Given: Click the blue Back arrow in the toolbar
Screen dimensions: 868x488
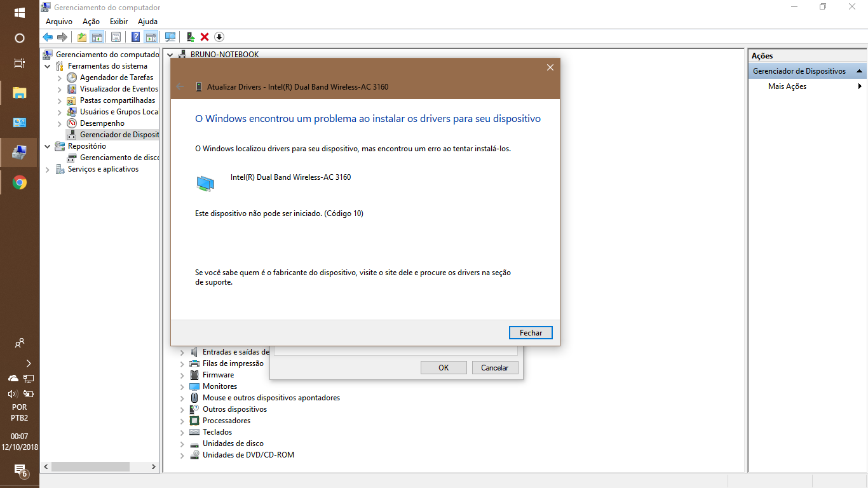Looking at the screenshot, I should pos(48,37).
